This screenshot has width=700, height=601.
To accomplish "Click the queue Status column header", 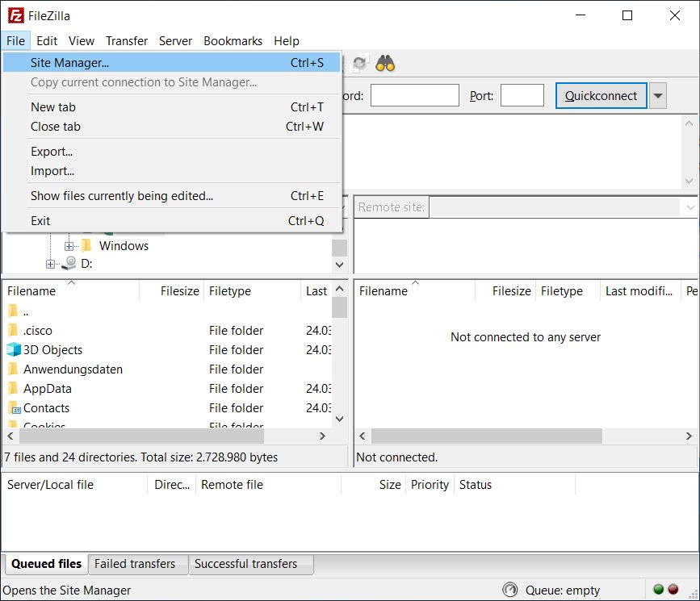I will tap(514, 485).
